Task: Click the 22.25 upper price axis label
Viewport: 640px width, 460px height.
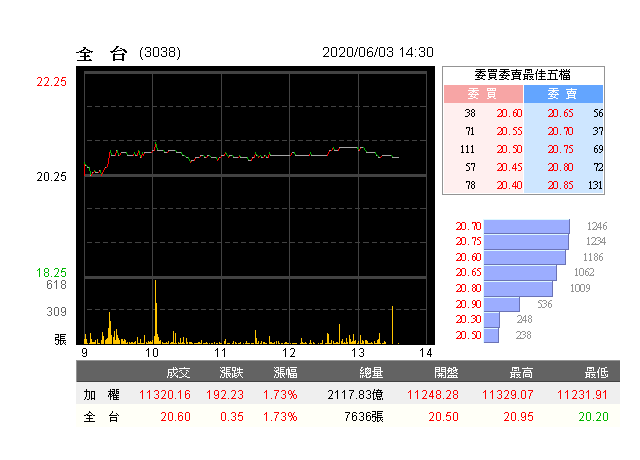Action: click(51, 83)
